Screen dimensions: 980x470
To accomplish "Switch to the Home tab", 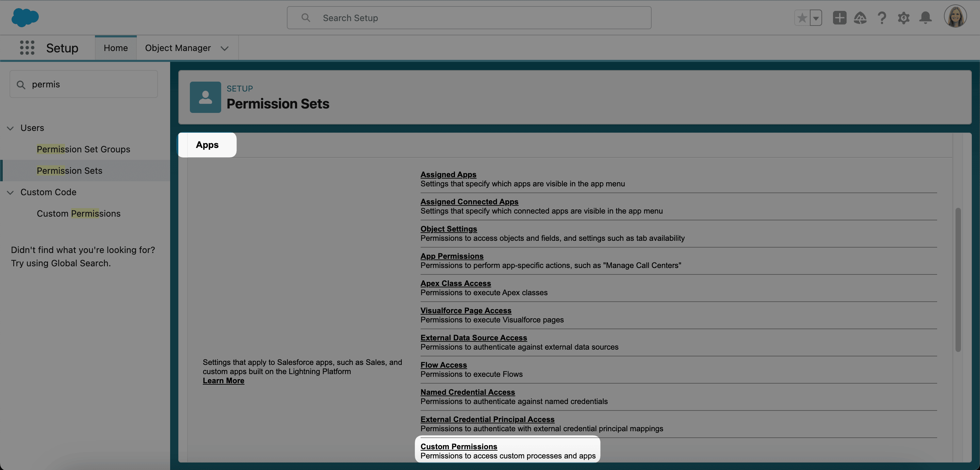I will click(116, 48).
